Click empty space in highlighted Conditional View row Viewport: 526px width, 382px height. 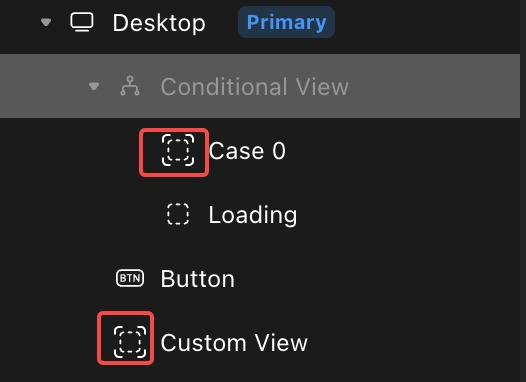[433, 86]
